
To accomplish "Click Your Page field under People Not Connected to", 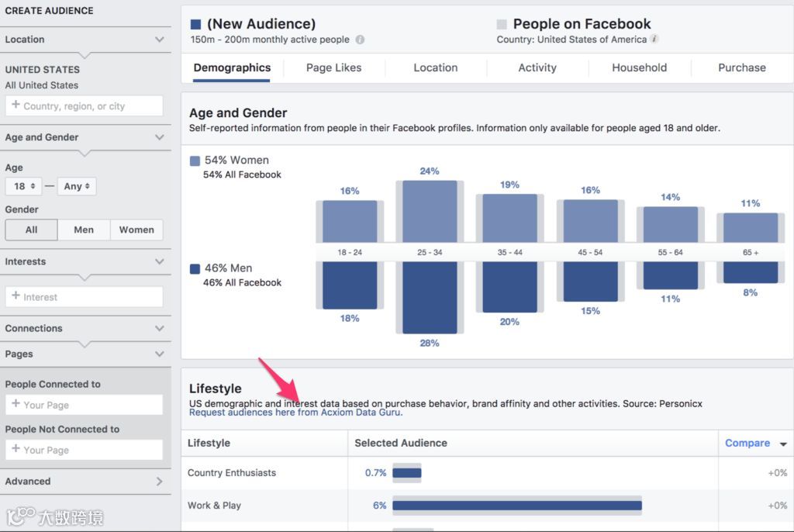I will pyautogui.click(x=84, y=450).
